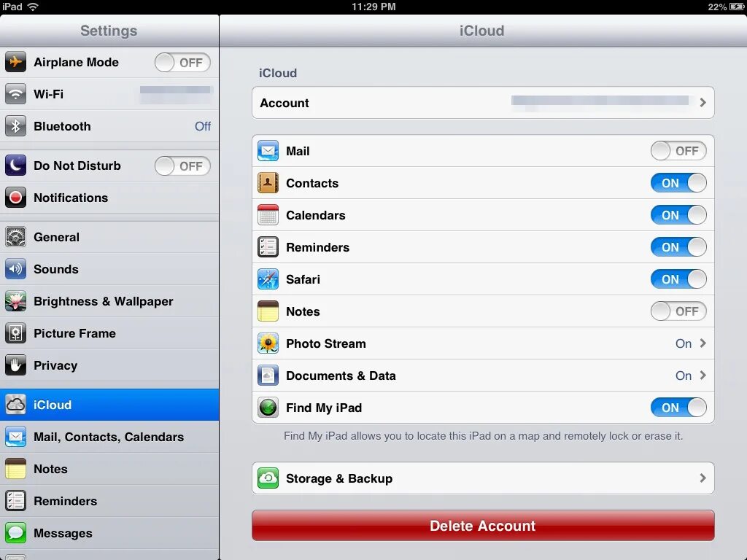This screenshot has height=560, width=747.
Task: Toggle the Do Not Disturb switch
Action: [182, 166]
